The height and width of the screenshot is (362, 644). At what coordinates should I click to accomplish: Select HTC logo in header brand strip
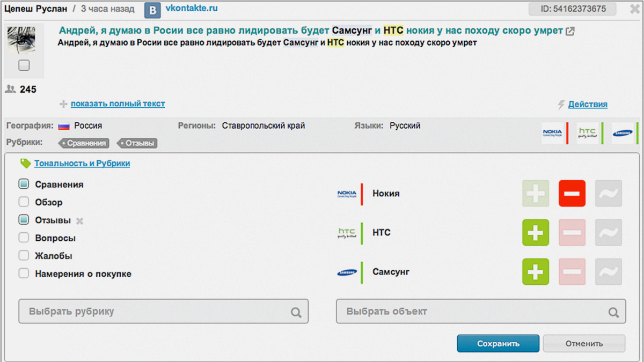tap(587, 133)
